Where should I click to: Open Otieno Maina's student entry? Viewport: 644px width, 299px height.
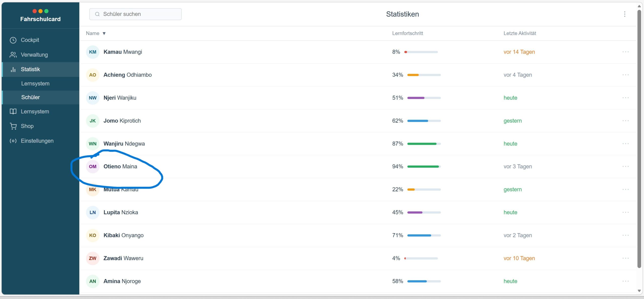click(x=120, y=167)
